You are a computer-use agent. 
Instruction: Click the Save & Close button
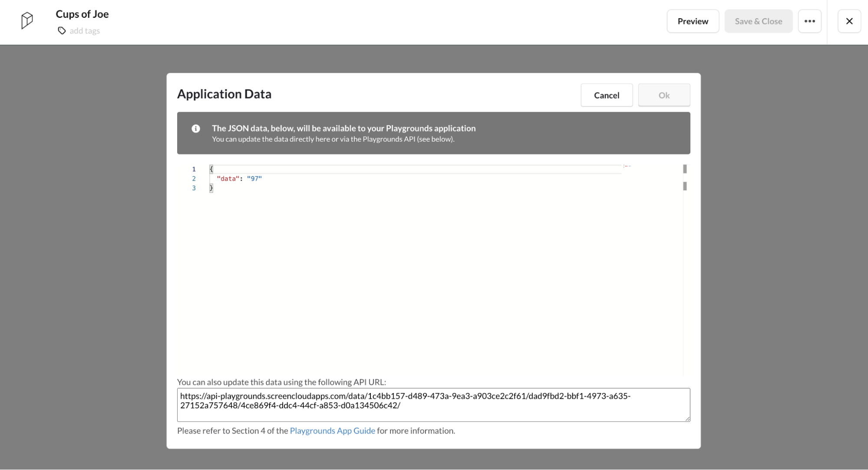(x=758, y=21)
